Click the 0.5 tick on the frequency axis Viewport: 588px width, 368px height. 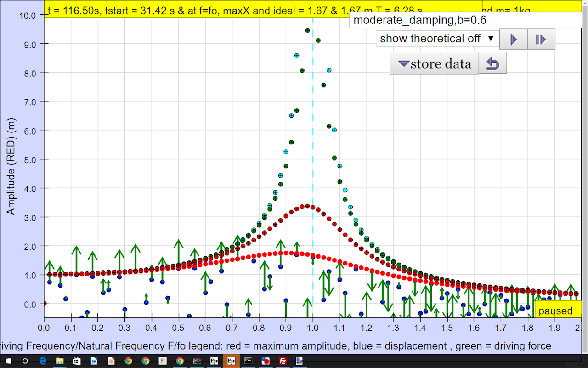pos(178,328)
